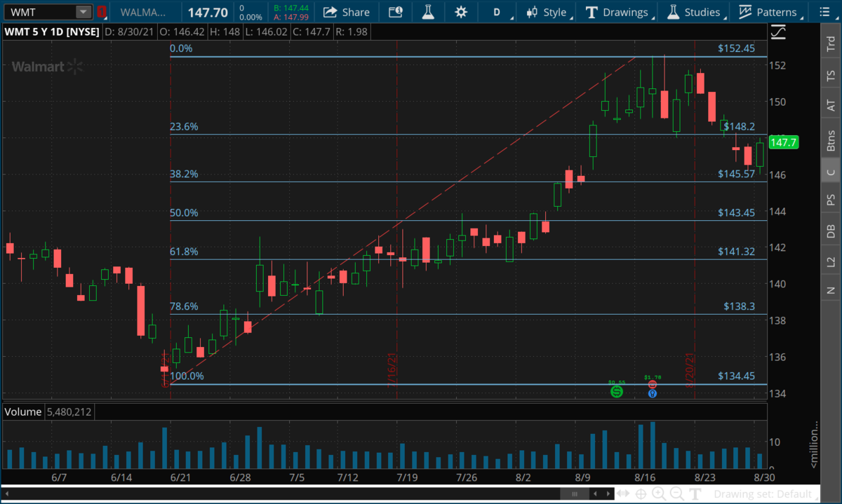Image resolution: width=842 pixels, height=504 pixels.
Task: Click the horizontal scrollbar thumb grip
Action: click(x=575, y=494)
